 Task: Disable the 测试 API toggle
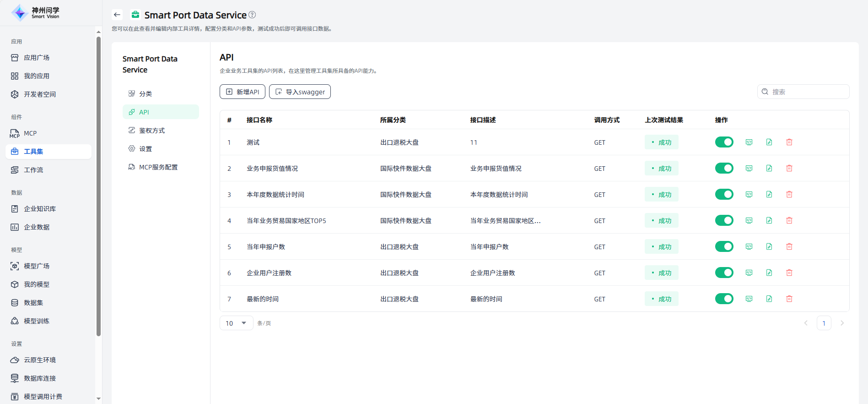click(724, 142)
